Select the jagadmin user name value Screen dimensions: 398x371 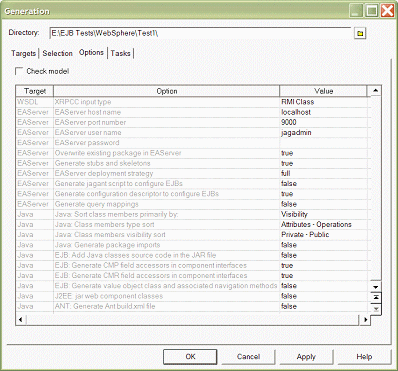[323, 133]
